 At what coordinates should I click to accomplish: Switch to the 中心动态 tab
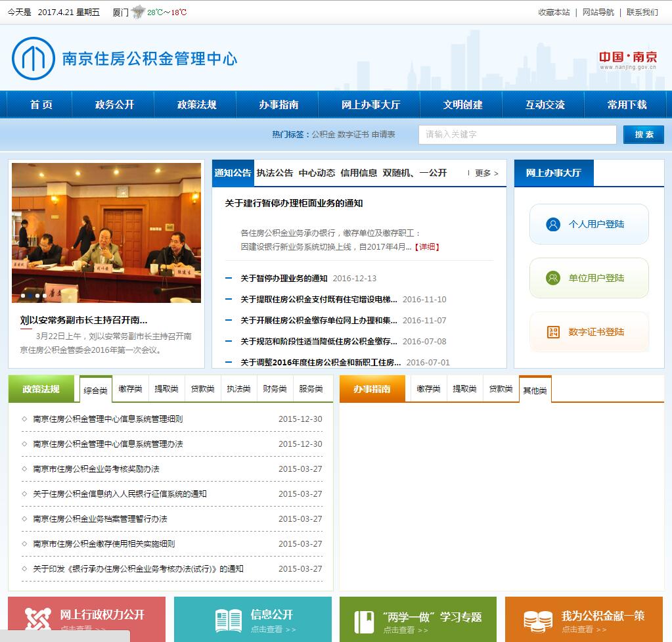coord(317,173)
